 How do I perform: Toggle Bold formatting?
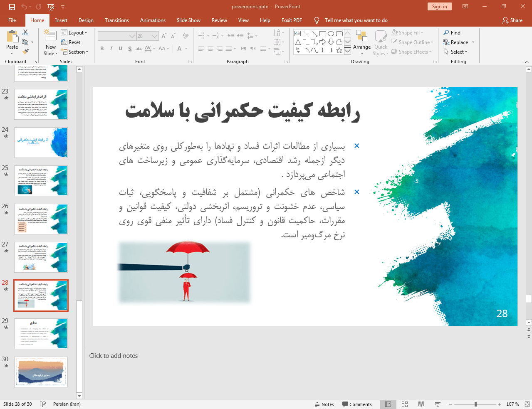102,49
